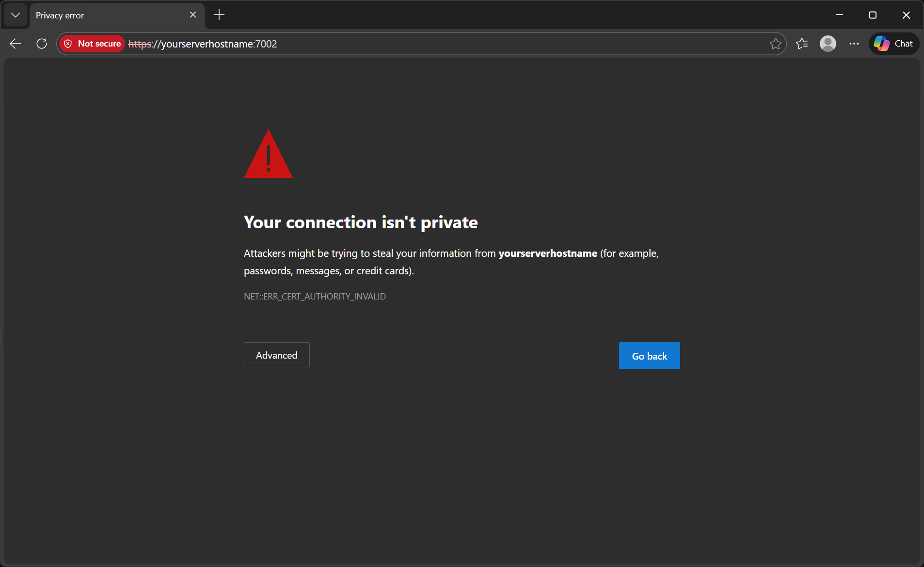
Task: Refresh the page
Action: tap(42, 44)
